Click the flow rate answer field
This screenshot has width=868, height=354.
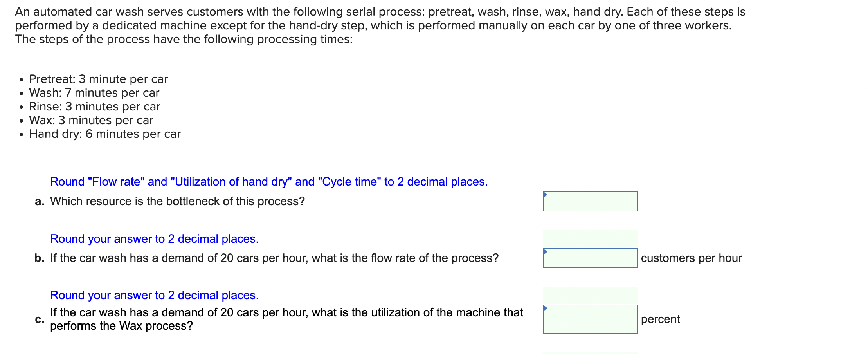590,258
